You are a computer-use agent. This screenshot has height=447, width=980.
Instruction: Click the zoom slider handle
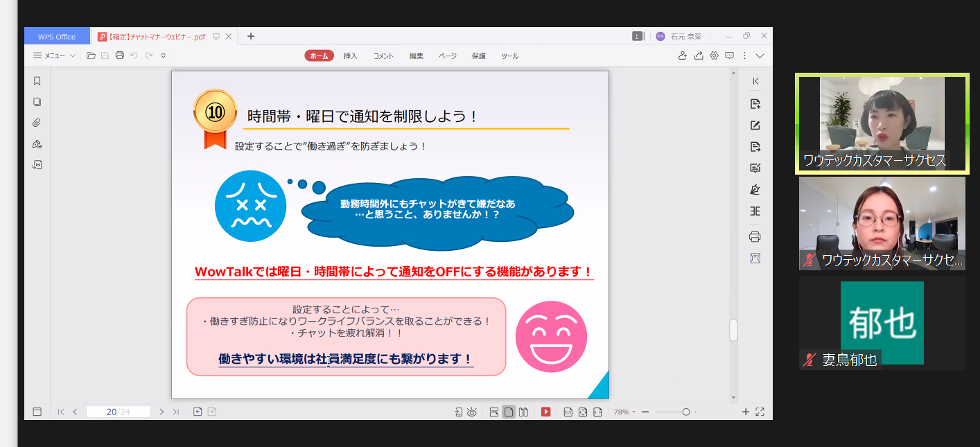685,412
